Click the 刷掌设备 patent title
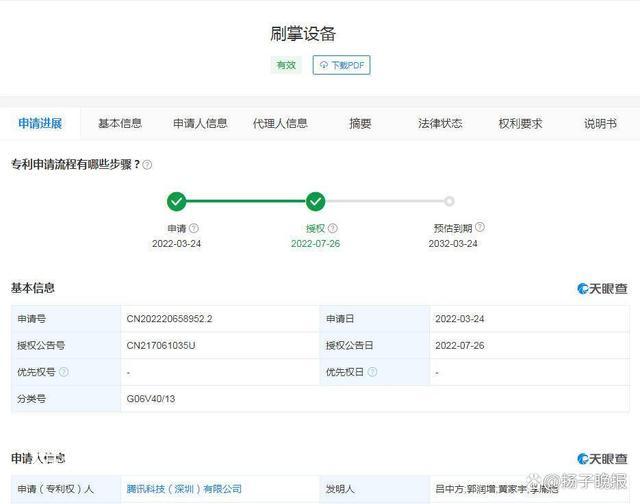This screenshot has width=640, height=504. (303, 34)
